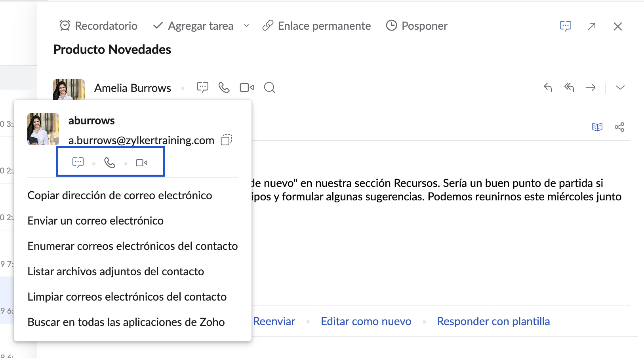Click the Posponer button
This screenshot has width=644, height=358.
point(417,26)
